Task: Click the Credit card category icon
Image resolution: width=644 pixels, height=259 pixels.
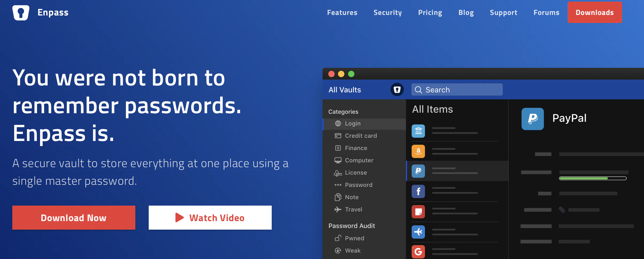Action: point(338,136)
